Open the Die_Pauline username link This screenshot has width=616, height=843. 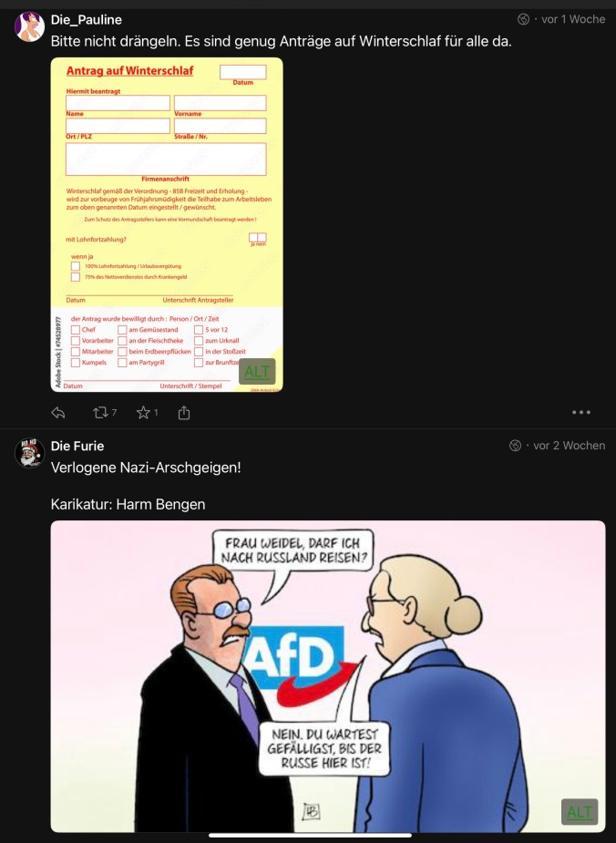86,20
